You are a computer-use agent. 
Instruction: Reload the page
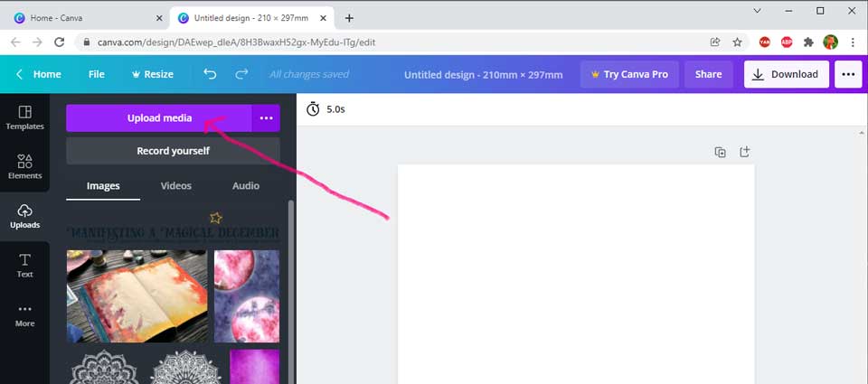pyautogui.click(x=60, y=42)
